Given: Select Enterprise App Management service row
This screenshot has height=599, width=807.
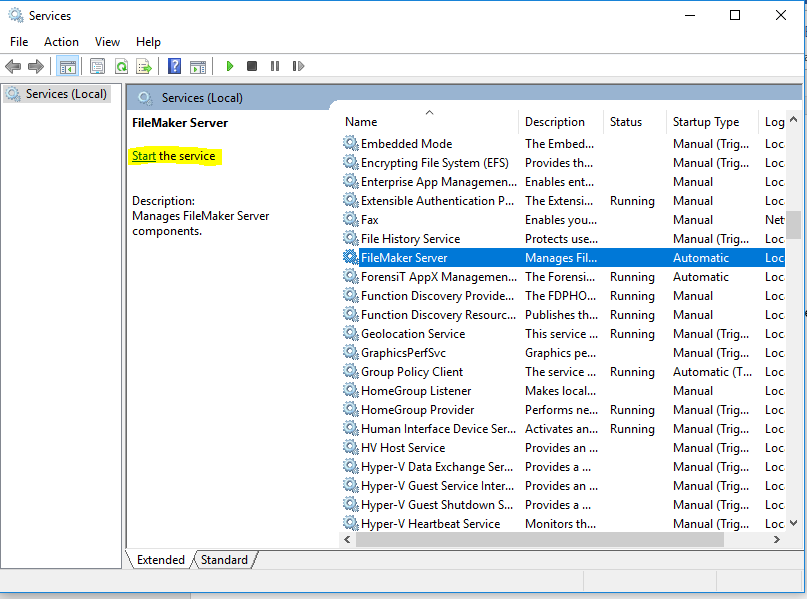Looking at the screenshot, I should 563,182.
